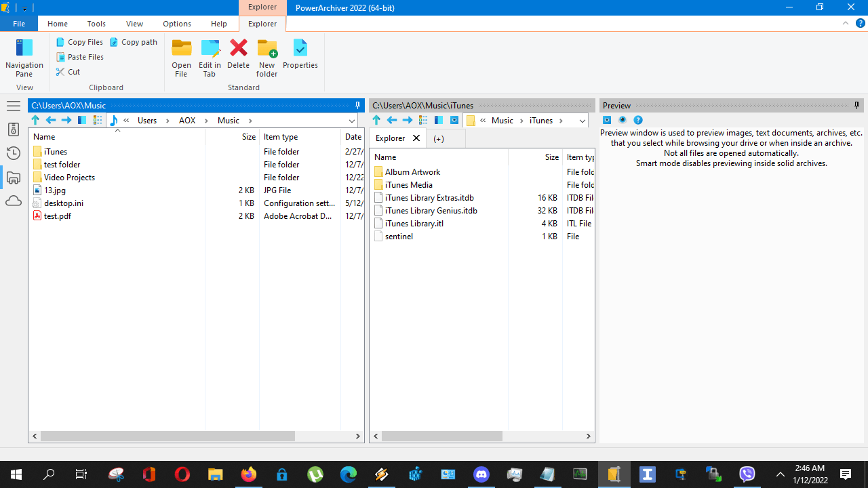Image resolution: width=868 pixels, height=488 pixels.
Task: Click AOX in the Music pane breadcrumb
Action: pos(187,121)
